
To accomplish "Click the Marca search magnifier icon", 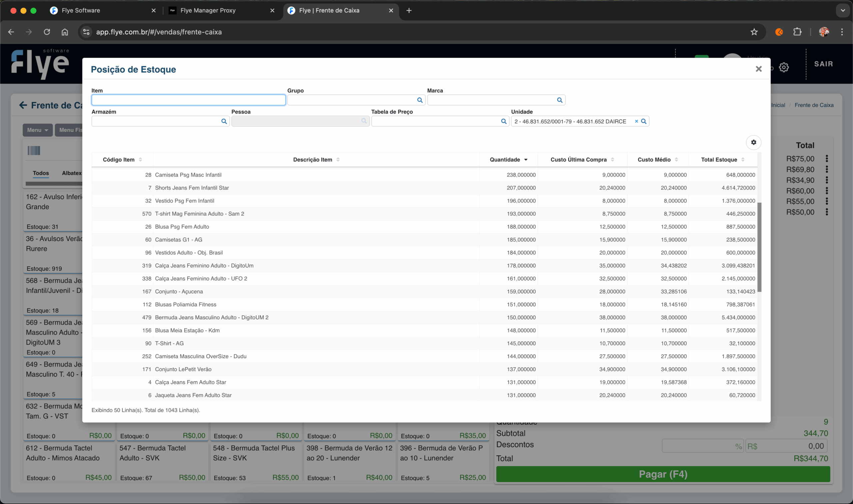I will coord(559,100).
